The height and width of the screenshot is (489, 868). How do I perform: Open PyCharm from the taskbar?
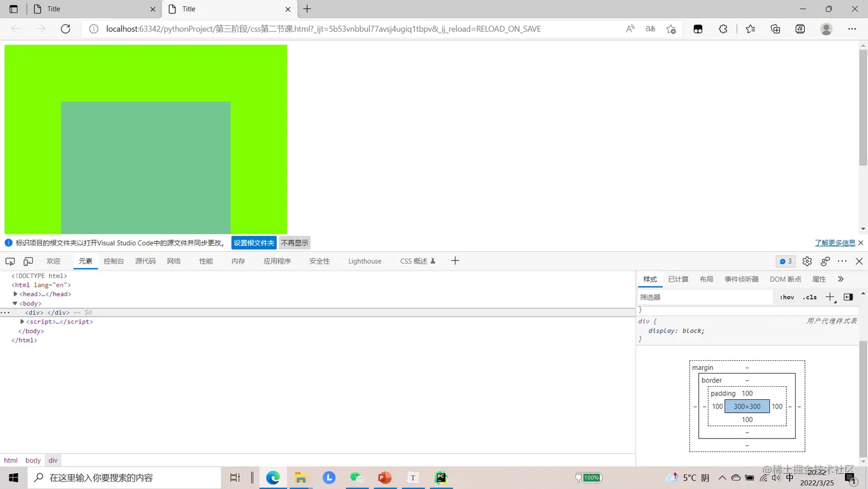point(441,478)
